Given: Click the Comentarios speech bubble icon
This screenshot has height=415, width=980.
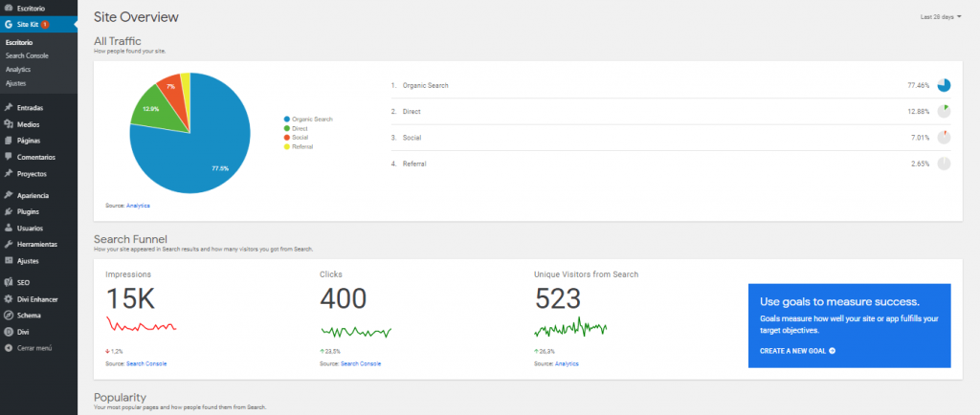Looking at the screenshot, I should pyautogui.click(x=8, y=157).
